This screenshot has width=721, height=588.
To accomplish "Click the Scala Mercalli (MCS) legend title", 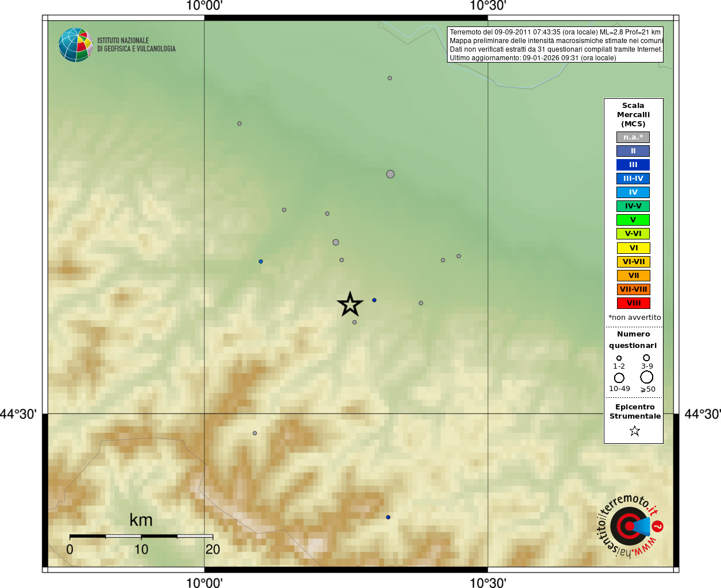I will pos(633,114).
